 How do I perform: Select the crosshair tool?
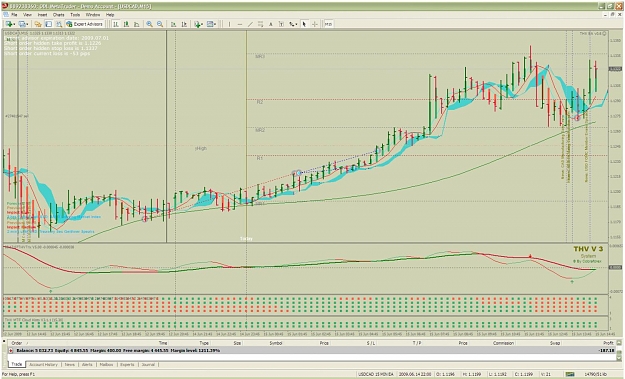(x=314, y=24)
